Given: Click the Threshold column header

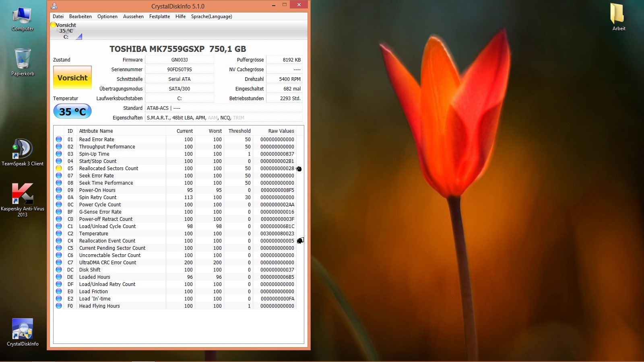Looking at the screenshot, I should 239,131.
